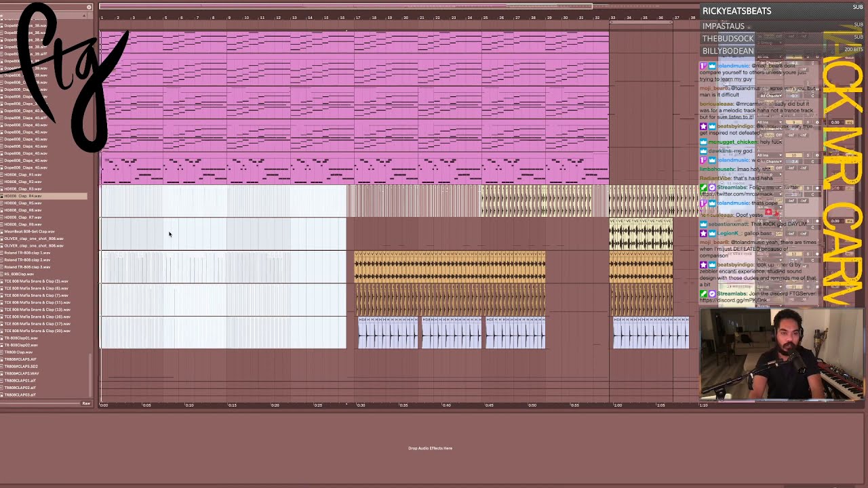Select the highlighted HD808_Clap_R4.wav file
This screenshot has height=488, width=868.
pyautogui.click(x=45, y=196)
